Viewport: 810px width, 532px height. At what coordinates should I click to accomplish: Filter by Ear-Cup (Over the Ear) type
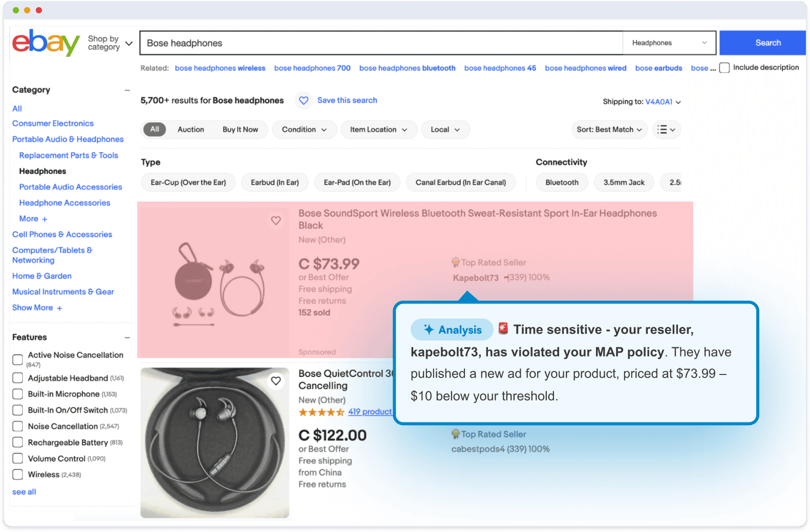coord(188,182)
